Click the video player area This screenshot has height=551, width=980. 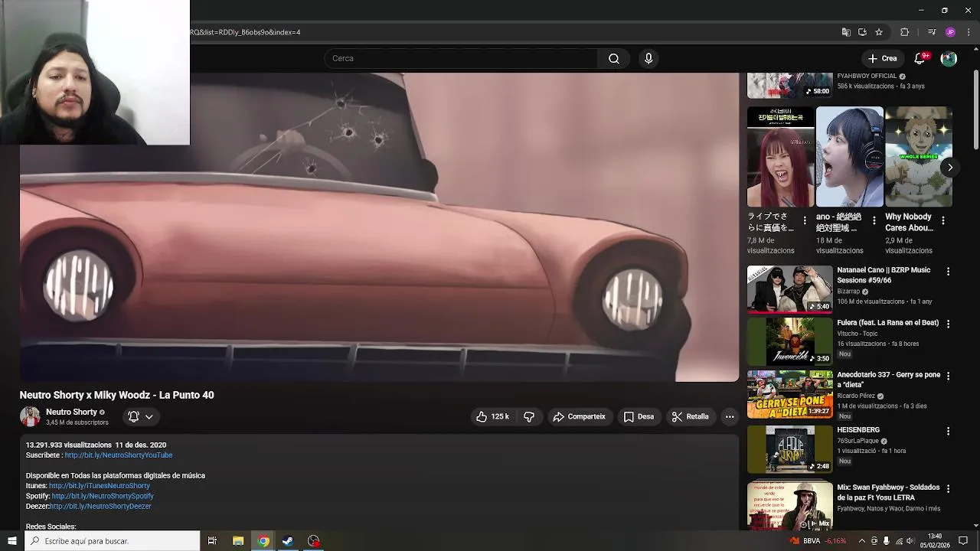click(x=379, y=227)
